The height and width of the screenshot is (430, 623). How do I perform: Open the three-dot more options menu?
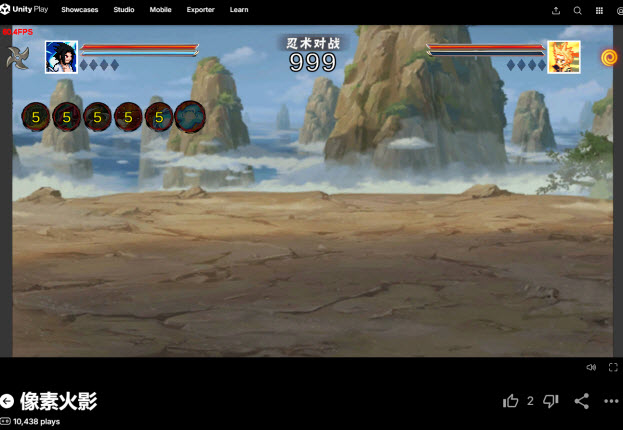click(x=611, y=401)
